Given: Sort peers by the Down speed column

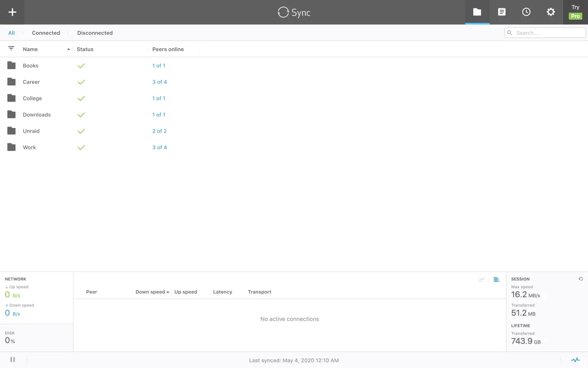Looking at the screenshot, I should click(x=150, y=292).
